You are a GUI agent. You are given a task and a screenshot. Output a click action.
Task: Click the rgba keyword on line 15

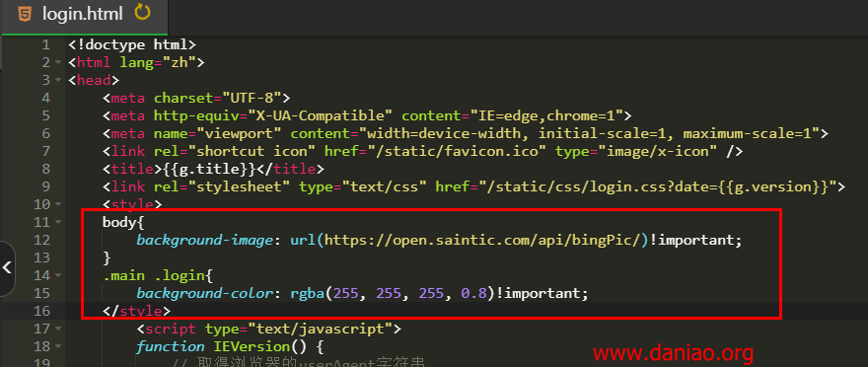click(x=308, y=293)
